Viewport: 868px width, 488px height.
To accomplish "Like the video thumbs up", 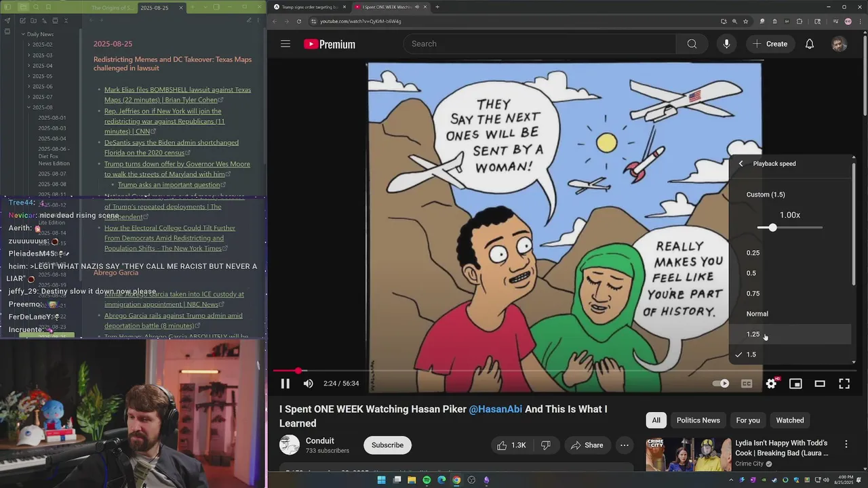I will pos(511,445).
